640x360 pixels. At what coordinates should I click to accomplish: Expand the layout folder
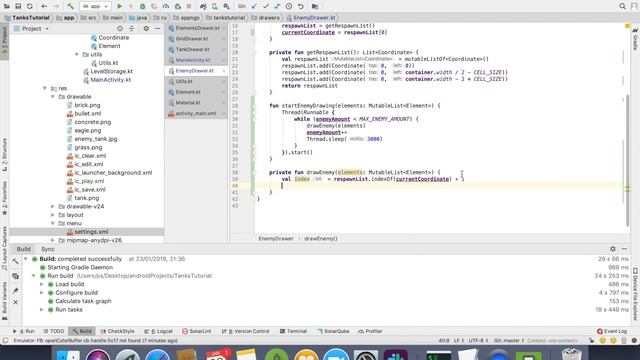tap(53, 215)
